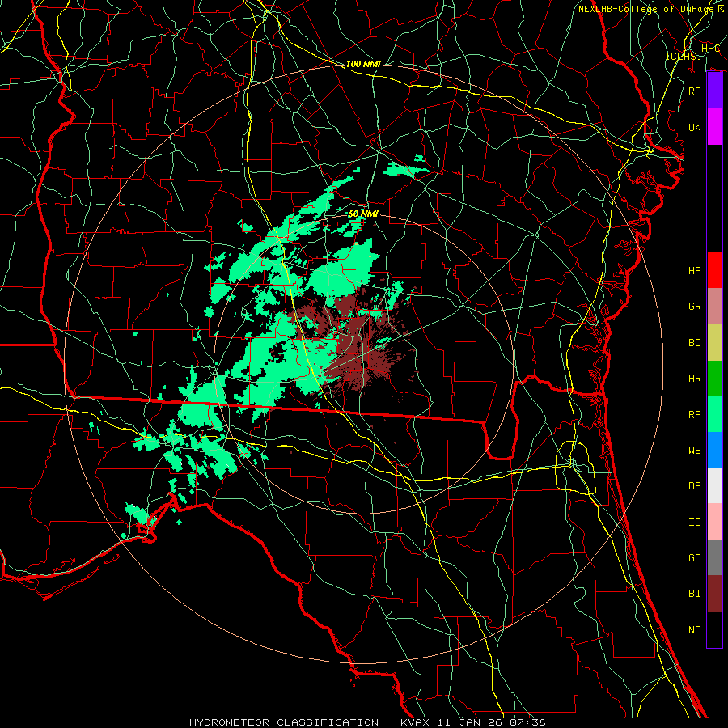
Task: Click the ND black legend swatch
Action: point(714,629)
